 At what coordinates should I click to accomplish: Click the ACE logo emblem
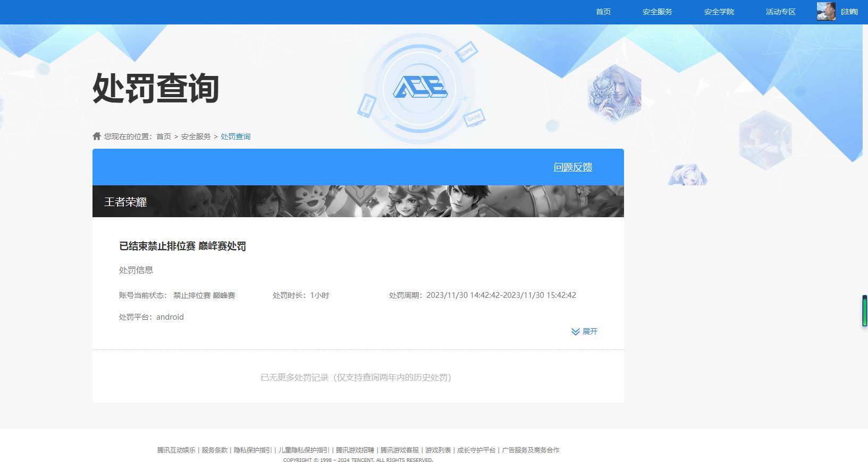419,88
